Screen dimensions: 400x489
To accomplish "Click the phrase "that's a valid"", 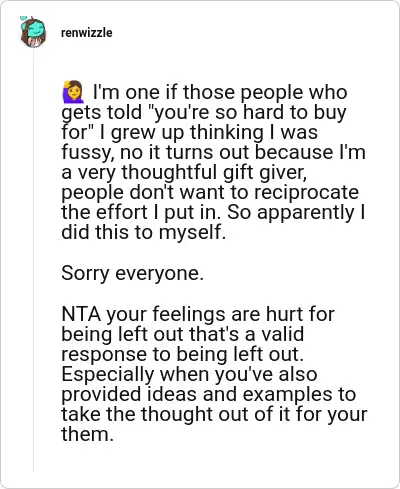I will (x=246, y=334).
